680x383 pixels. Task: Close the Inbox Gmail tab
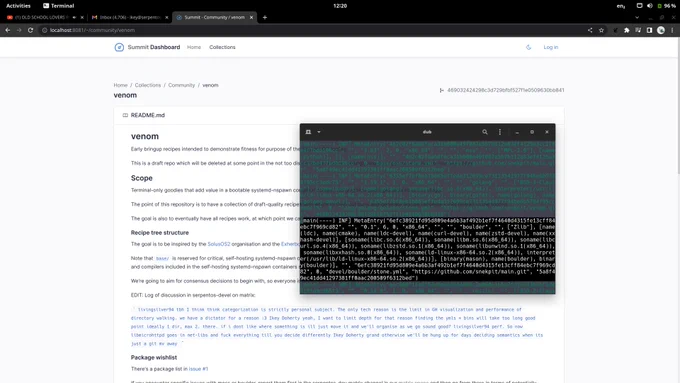(x=167, y=17)
